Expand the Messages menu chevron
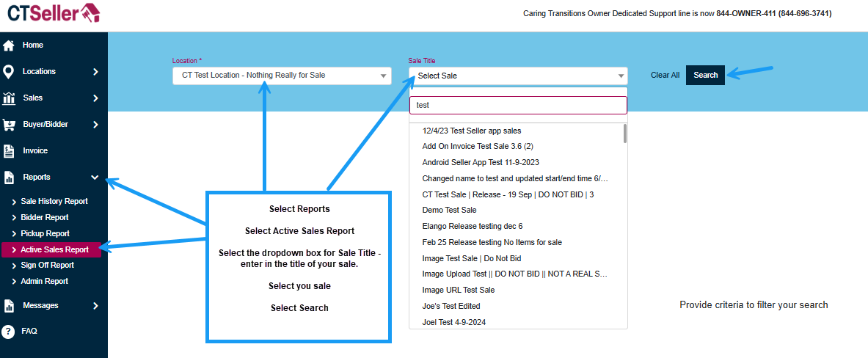 click(x=95, y=305)
